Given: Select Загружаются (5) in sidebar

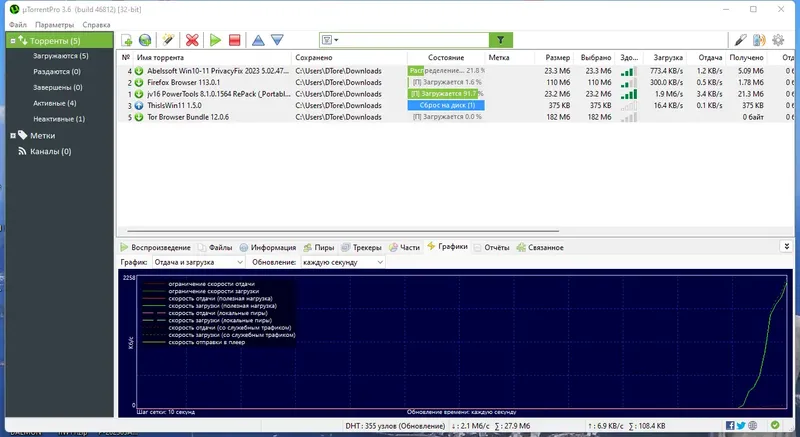Looking at the screenshot, I should 61,56.
